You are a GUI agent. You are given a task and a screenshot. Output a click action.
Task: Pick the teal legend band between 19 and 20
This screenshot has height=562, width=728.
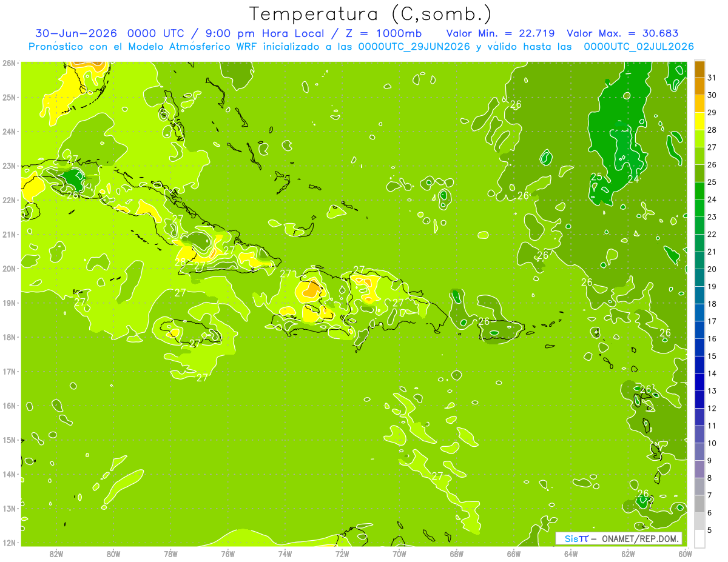pos(699,278)
